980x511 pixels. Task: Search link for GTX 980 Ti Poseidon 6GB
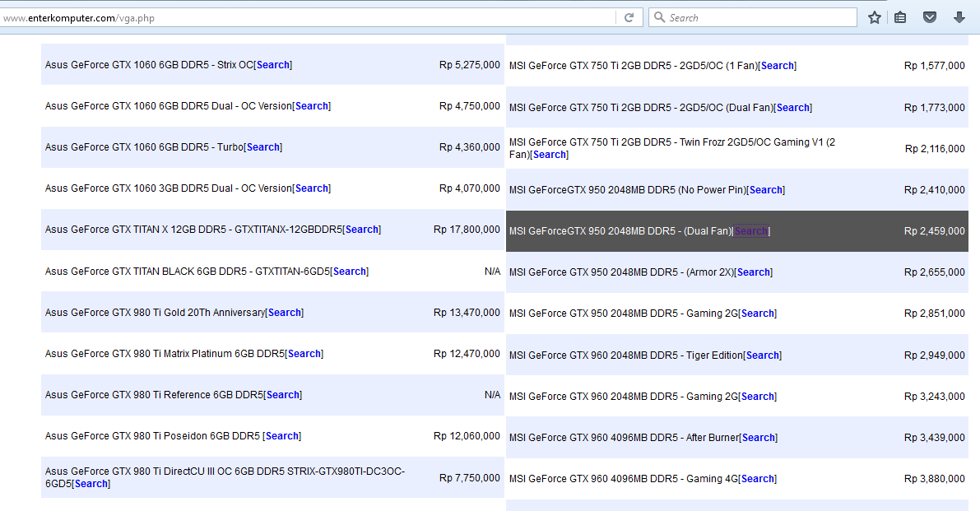(x=282, y=437)
